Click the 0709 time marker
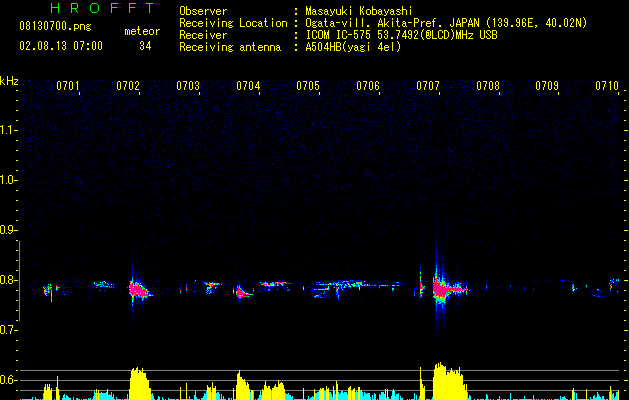This screenshot has height=400, width=629. [x=547, y=86]
